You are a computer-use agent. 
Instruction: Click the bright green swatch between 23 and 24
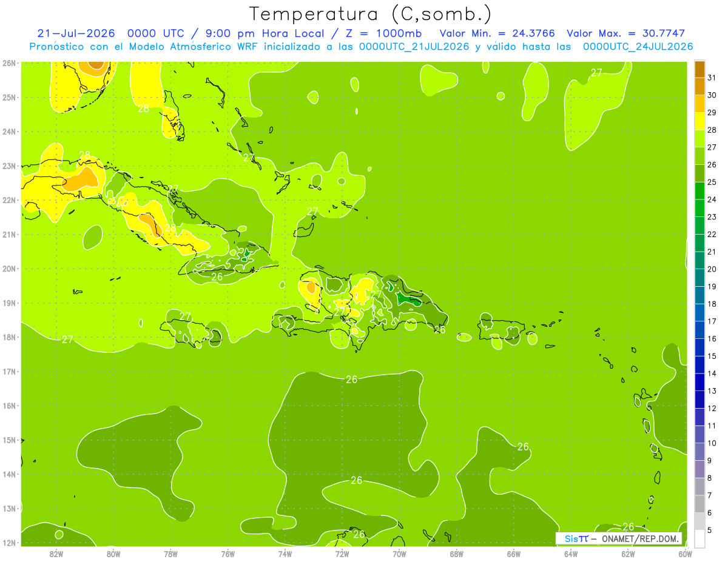(x=699, y=208)
